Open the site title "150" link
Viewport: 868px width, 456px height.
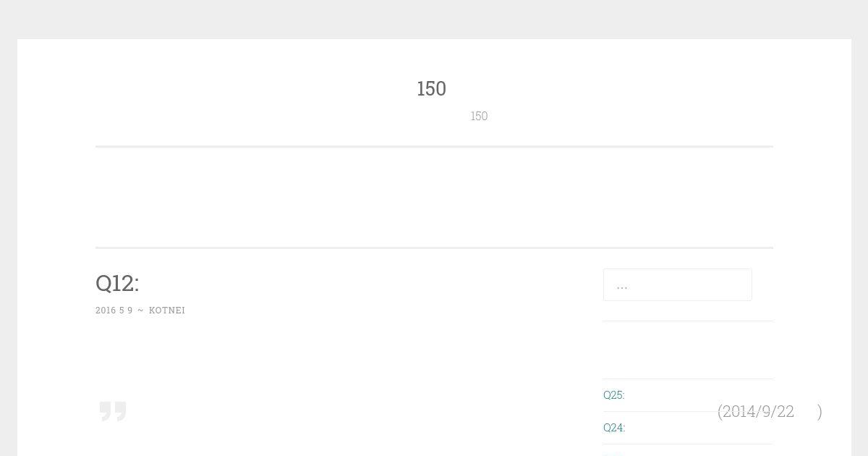[x=431, y=88]
